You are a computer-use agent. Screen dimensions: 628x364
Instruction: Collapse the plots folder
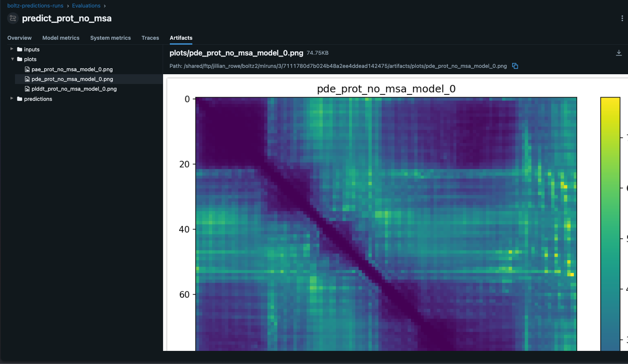pos(12,59)
